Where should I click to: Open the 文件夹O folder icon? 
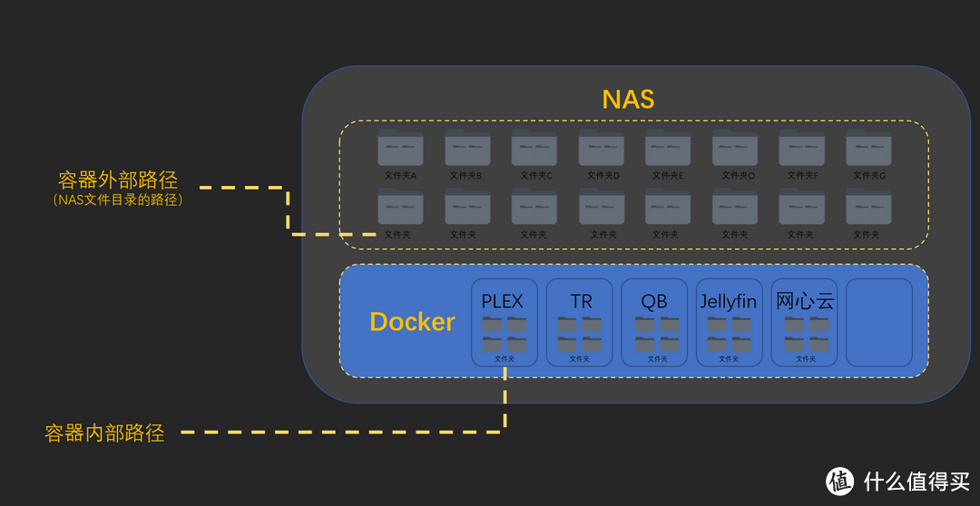pyautogui.click(x=735, y=148)
